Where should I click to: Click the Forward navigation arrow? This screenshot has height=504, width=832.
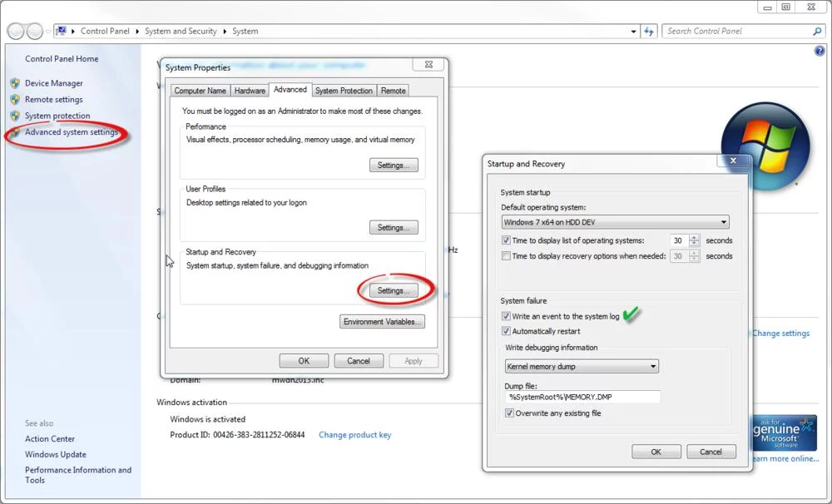pos(34,32)
